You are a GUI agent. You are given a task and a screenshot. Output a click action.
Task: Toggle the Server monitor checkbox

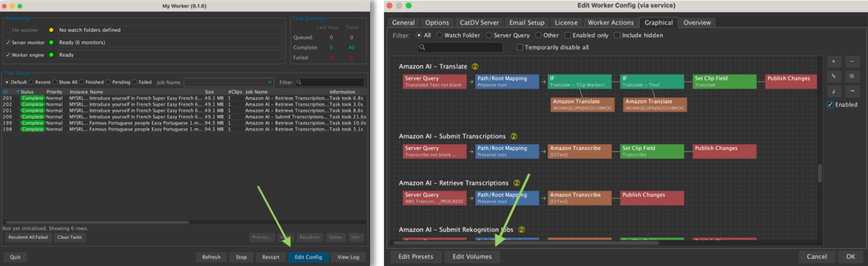point(8,42)
